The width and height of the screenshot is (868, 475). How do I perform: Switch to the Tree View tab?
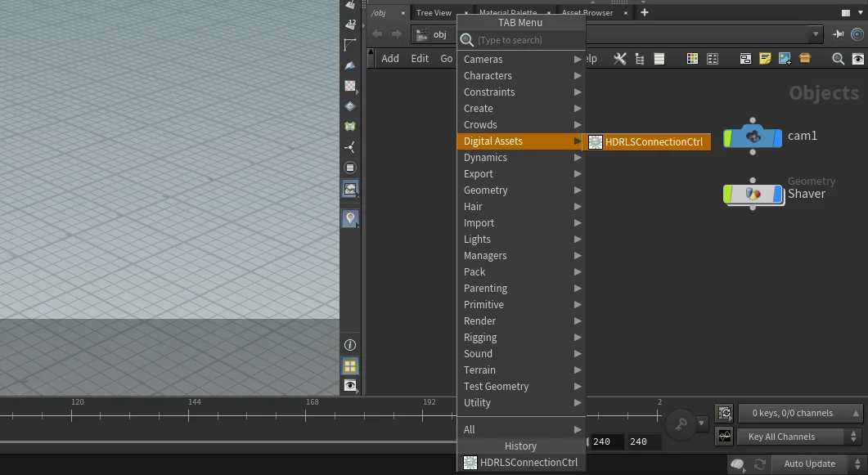click(x=434, y=13)
